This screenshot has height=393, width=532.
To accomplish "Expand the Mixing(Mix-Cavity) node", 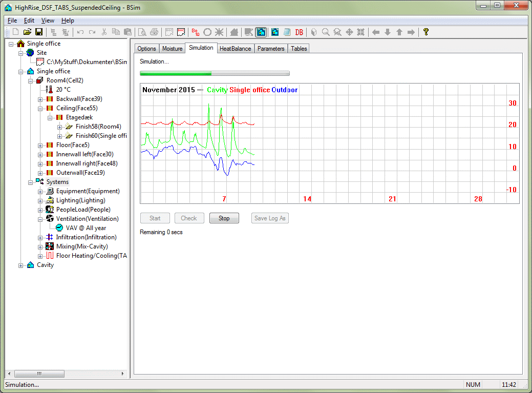I will pos(40,247).
